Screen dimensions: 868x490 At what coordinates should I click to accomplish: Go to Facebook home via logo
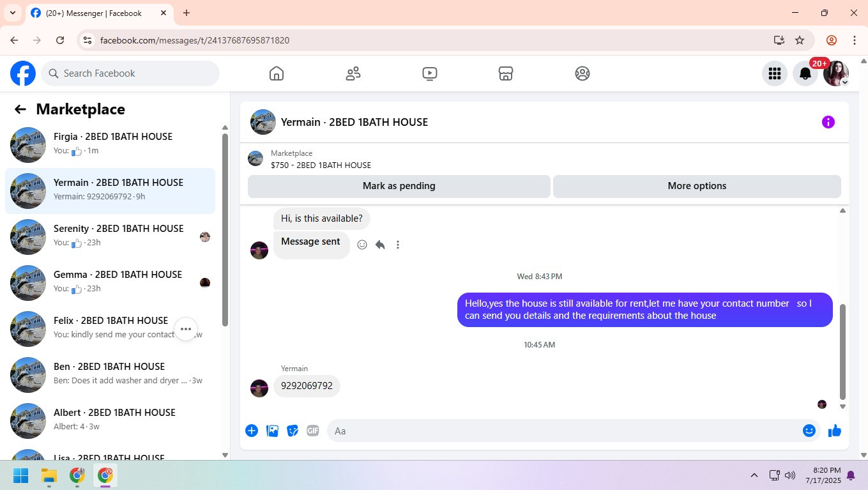point(23,73)
